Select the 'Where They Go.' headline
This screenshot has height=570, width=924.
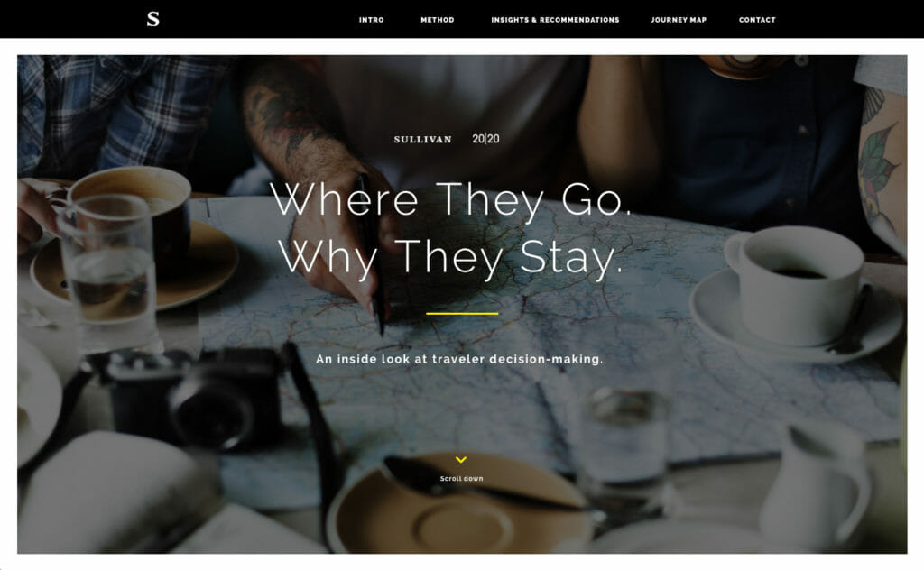pyautogui.click(x=451, y=200)
